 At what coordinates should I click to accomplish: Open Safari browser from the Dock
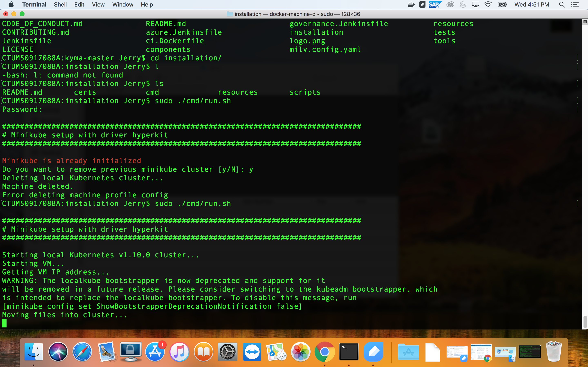click(82, 352)
